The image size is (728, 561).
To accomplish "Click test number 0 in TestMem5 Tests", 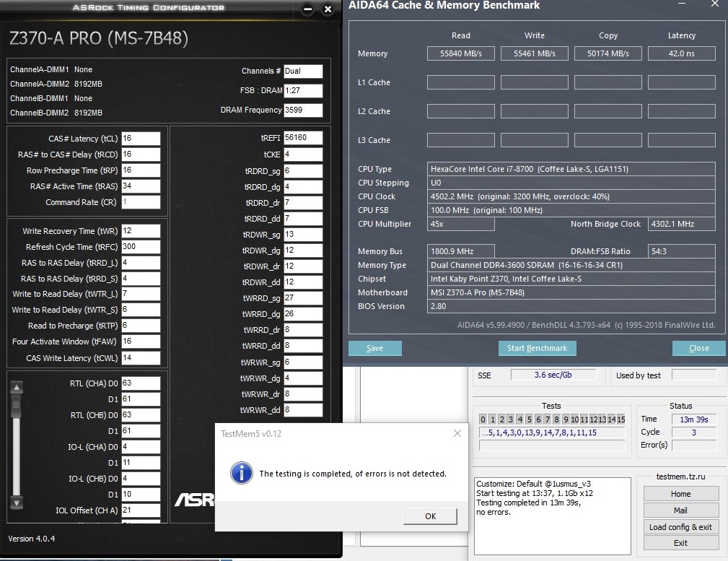I will coord(483,419).
